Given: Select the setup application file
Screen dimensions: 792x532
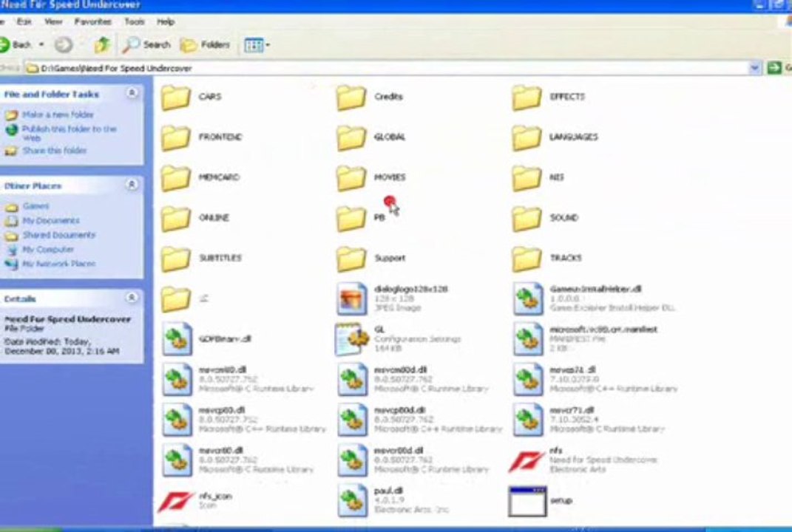Looking at the screenshot, I should [541, 501].
